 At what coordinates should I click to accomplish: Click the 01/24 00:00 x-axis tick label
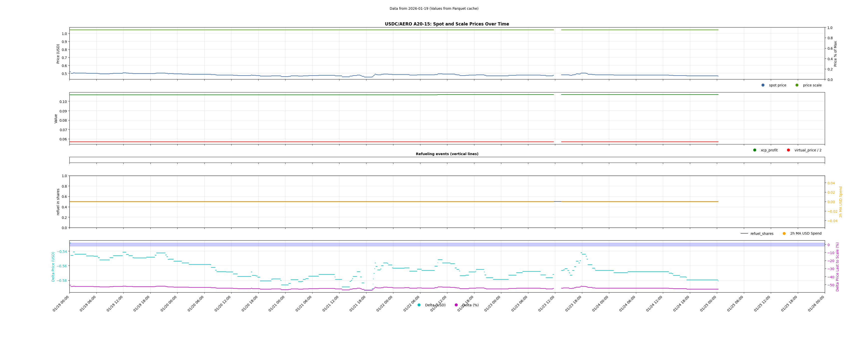click(x=600, y=304)
